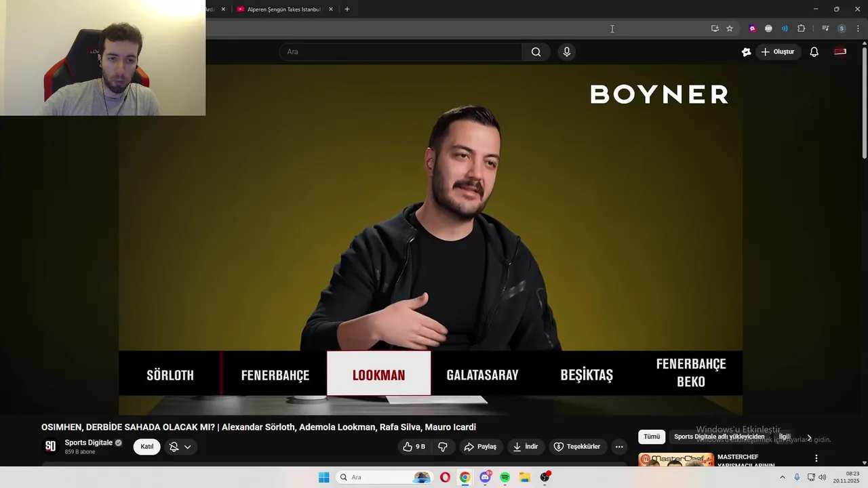Viewport: 868px width, 488px height.
Task: Open volume control in system tray
Action: [823, 477]
